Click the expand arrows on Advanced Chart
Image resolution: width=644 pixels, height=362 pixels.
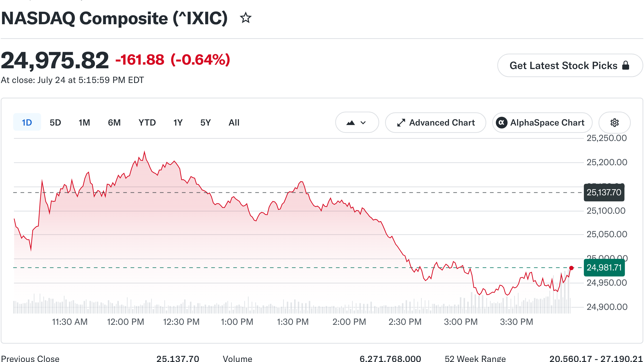click(401, 123)
